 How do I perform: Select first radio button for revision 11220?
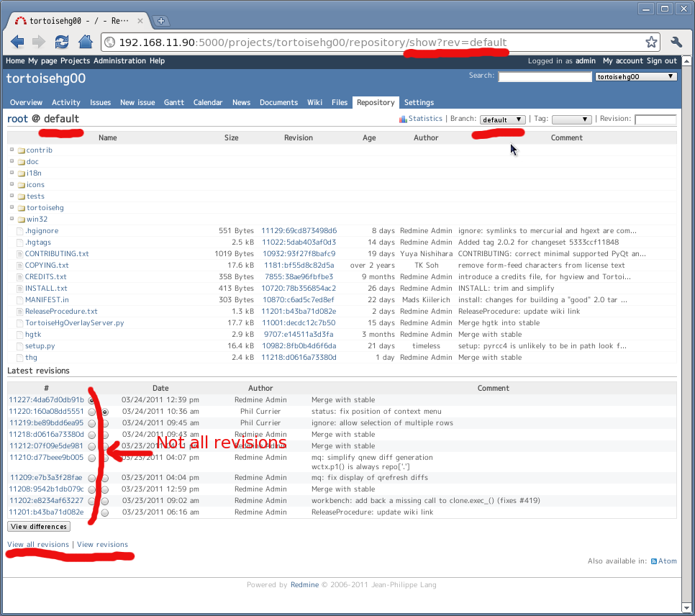point(92,412)
